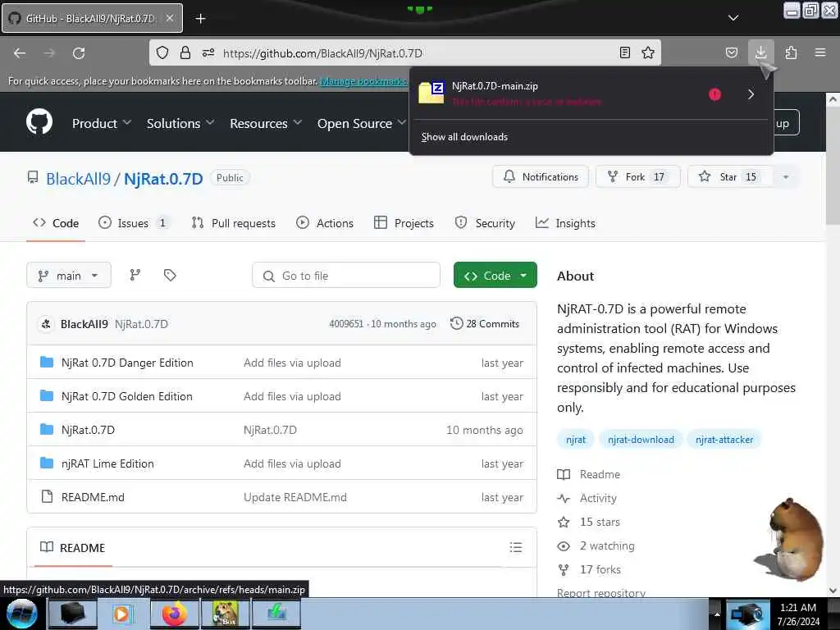Switch to the Security tab
Viewport: 840px width, 630px height.
tap(485, 223)
